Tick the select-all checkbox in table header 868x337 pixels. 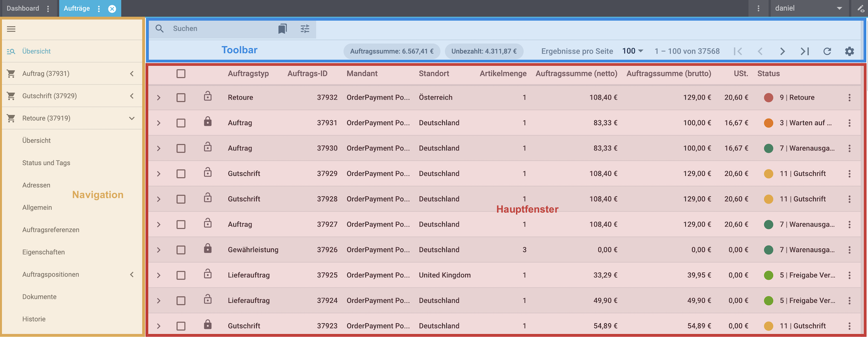coord(181,74)
